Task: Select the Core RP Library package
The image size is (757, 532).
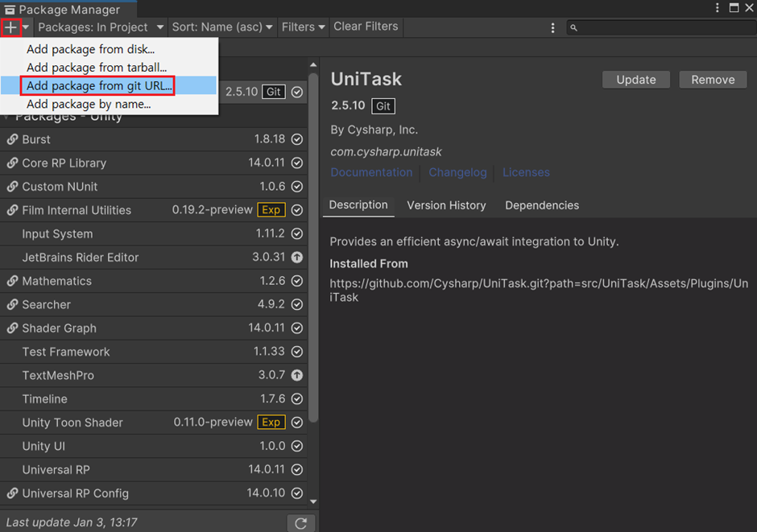Action: click(x=154, y=163)
